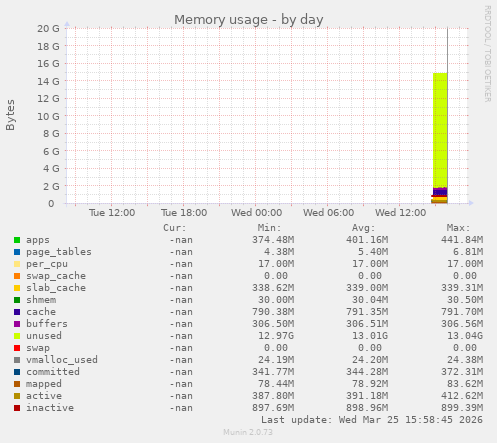Click the 'Last update' timestamp line
This screenshot has height=443, width=497.
(x=372, y=420)
